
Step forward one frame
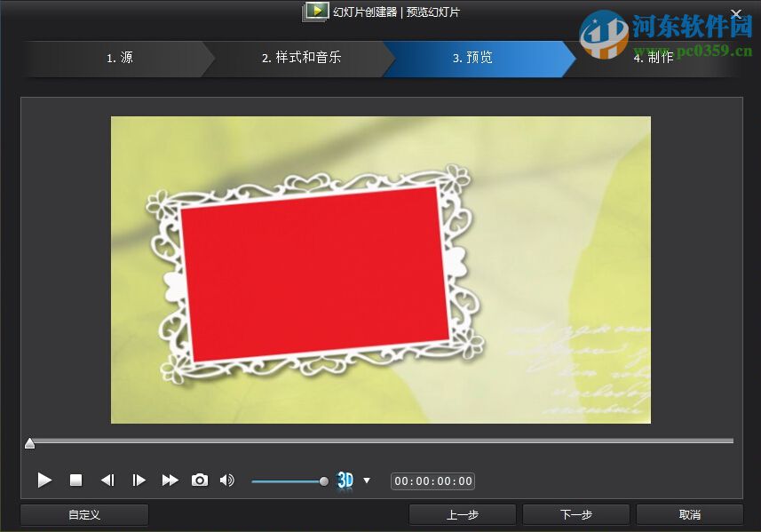pyautogui.click(x=139, y=480)
